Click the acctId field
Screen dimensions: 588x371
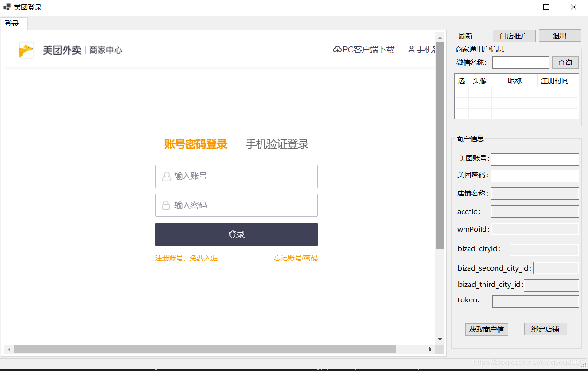tap(535, 211)
